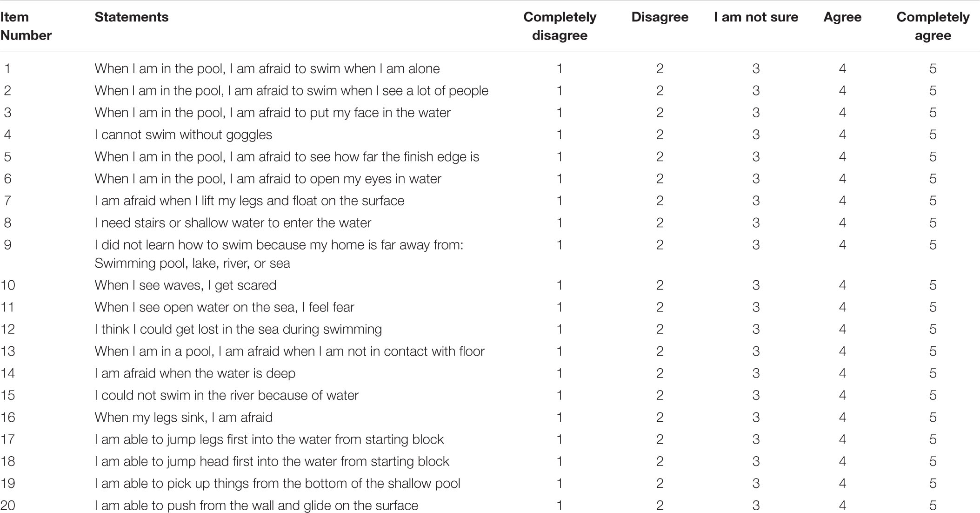Select rating 3 for item 6 open my eyes
The height and width of the screenshot is (513, 980).
click(756, 179)
